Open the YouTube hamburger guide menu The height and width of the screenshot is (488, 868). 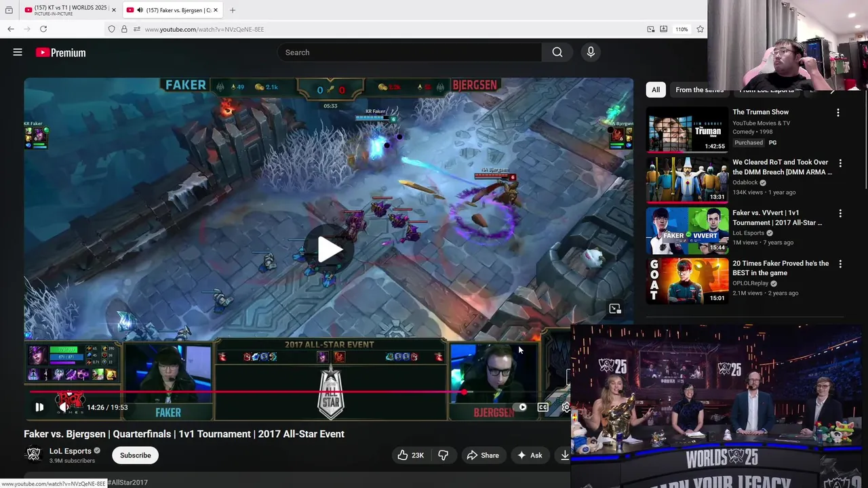18,52
